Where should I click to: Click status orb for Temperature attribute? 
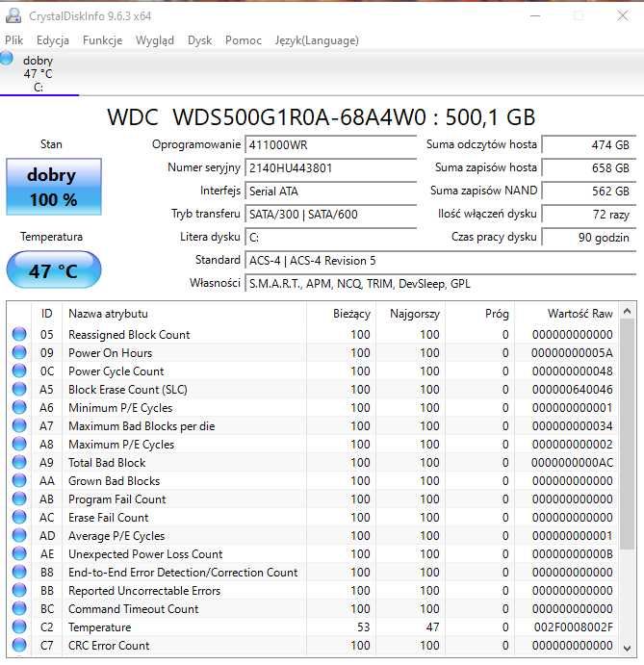click(19, 627)
